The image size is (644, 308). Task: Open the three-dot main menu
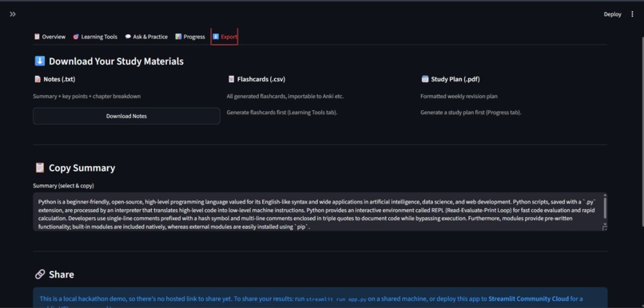(x=632, y=14)
